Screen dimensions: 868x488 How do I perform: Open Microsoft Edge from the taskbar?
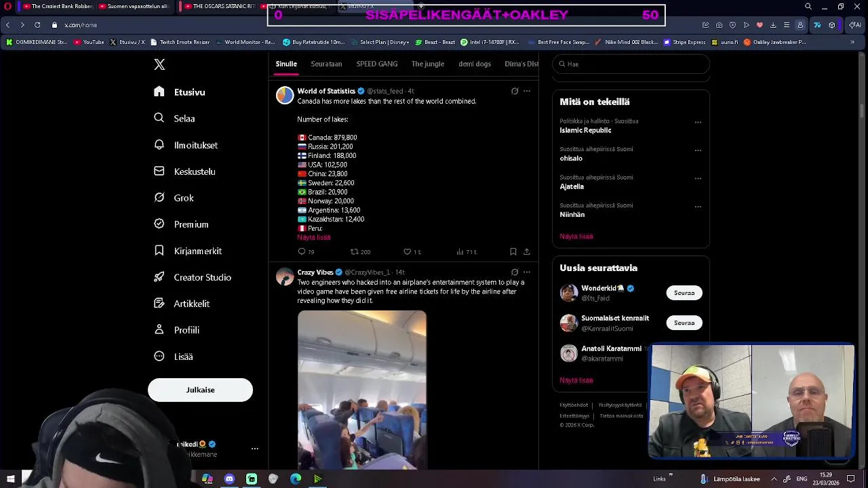point(296,479)
